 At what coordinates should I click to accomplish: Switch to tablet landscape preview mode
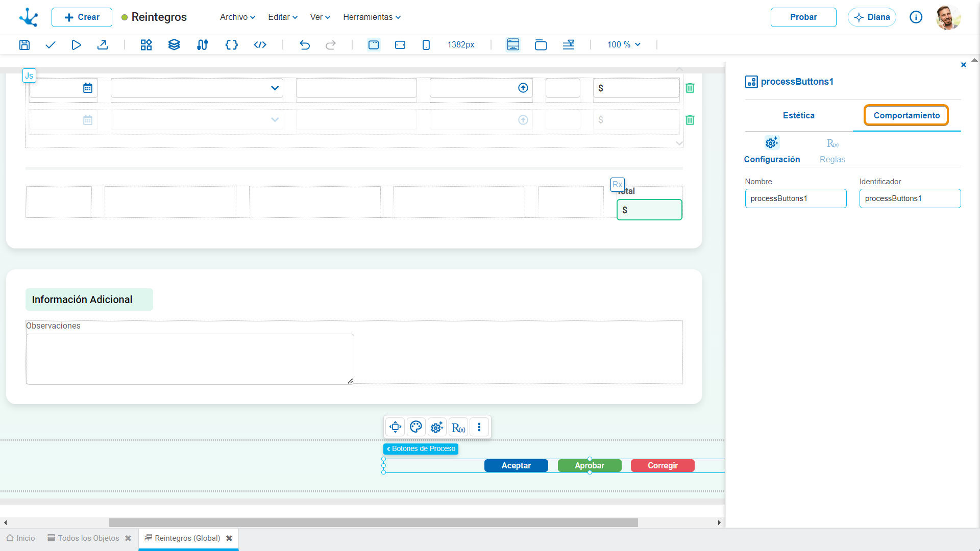[x=400, y=45]
